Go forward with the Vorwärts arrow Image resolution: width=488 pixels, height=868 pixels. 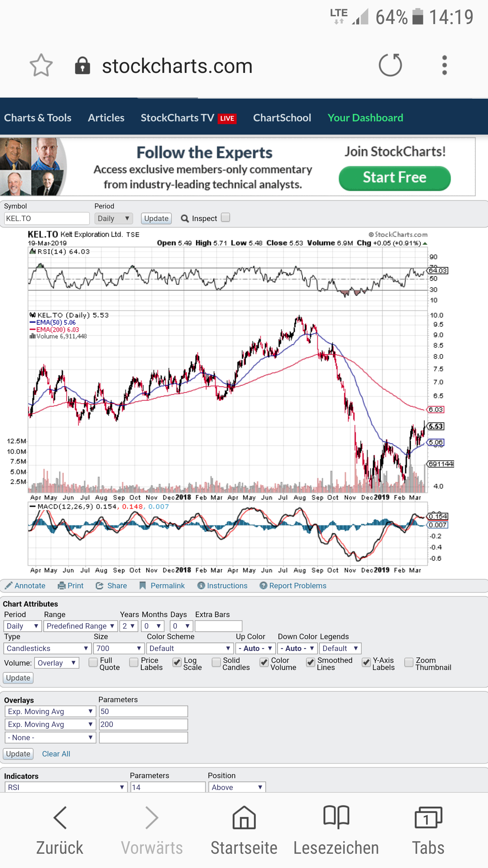[152, 818]
